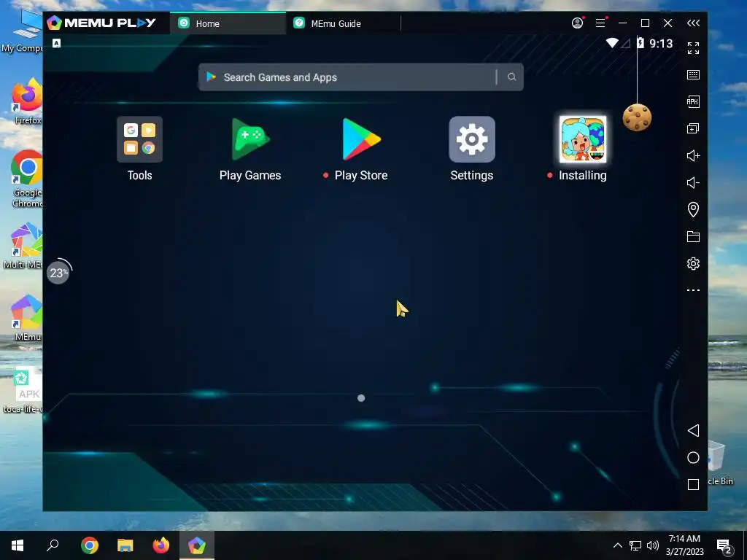Open the Windows Start menu
The height and width of the screenshot is (560, 747).
pos(18,545)
